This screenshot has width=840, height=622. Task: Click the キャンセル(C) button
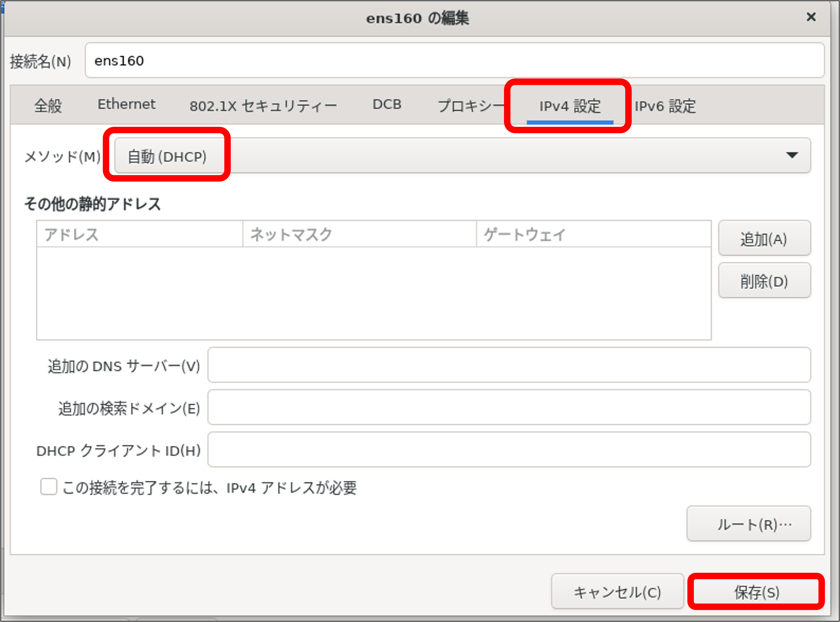tap(617, 592)
